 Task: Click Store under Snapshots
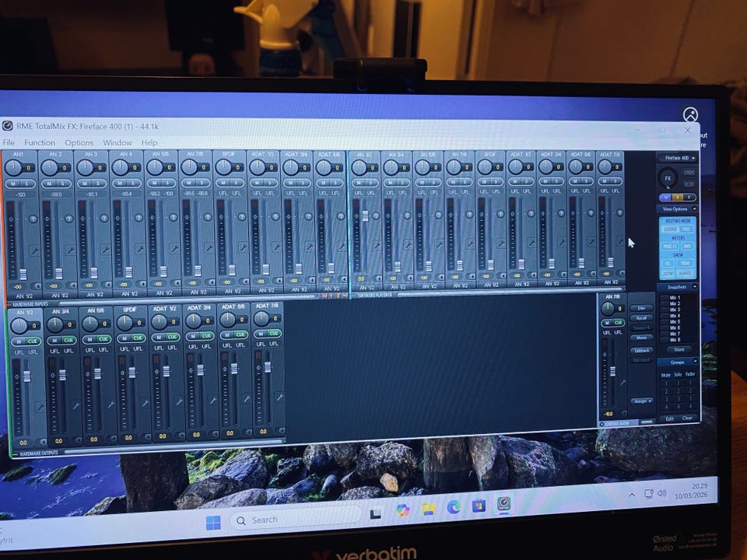click(x=679, y=349)
